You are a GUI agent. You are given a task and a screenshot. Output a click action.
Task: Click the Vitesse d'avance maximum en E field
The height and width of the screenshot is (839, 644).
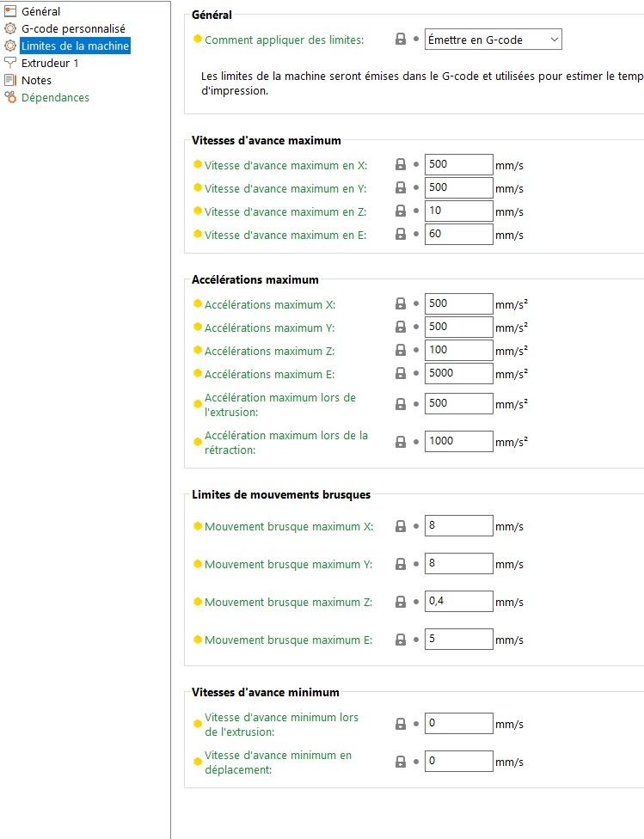tap(459, 234)
